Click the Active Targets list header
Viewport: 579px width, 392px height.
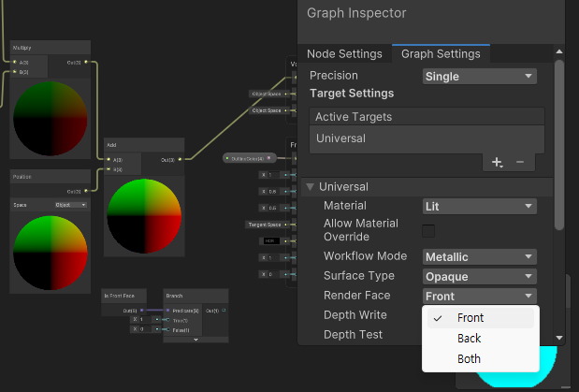(427, 117)
